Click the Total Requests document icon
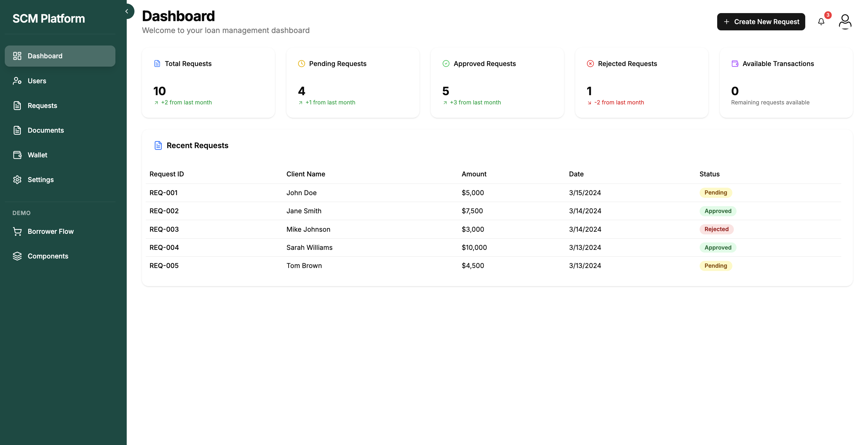This screenshot has height=445, width=868. [157, 64]
